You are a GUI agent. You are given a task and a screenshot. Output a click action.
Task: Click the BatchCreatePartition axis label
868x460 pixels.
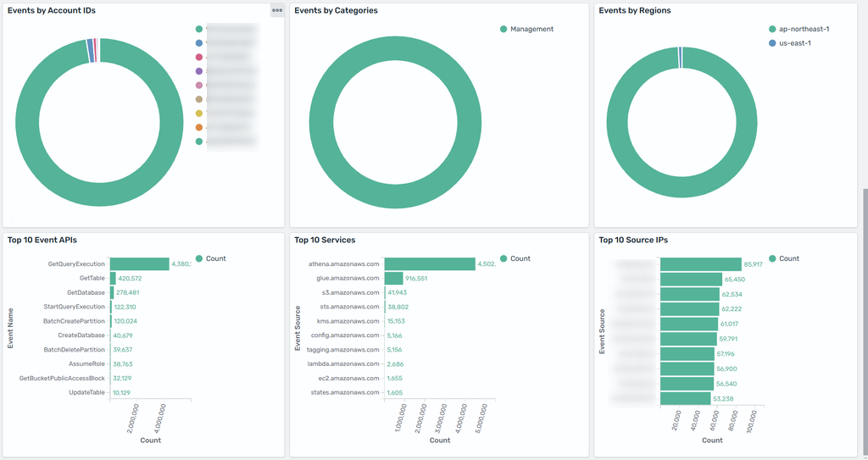75,321
